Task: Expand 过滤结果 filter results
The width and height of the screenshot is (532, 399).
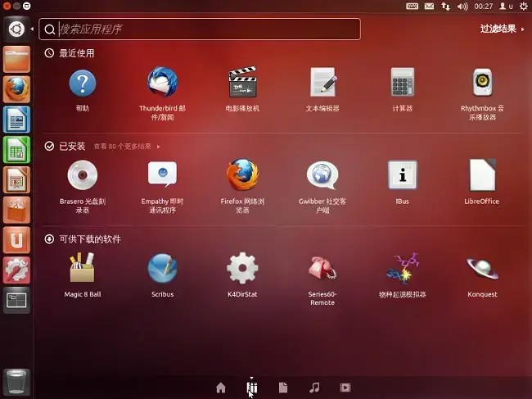Action: [503, 29]
